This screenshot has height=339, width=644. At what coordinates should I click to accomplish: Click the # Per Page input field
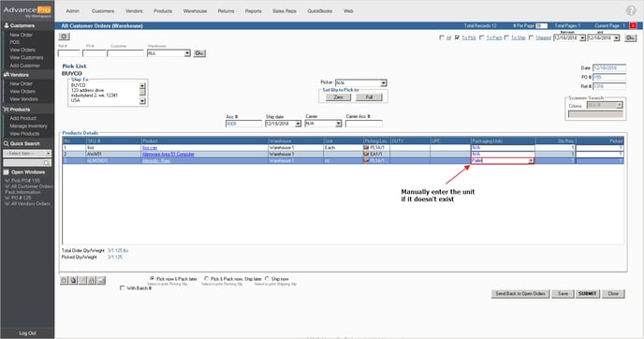(541, 26)
